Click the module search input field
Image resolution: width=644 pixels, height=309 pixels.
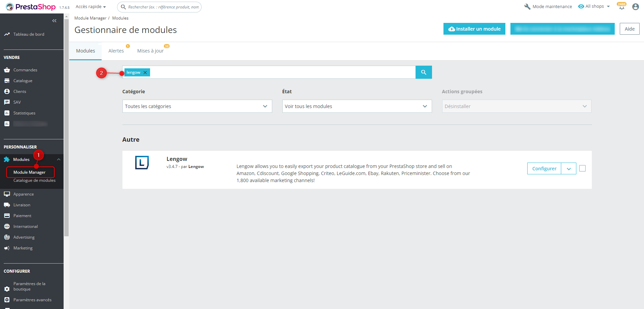tap(282, 72)
